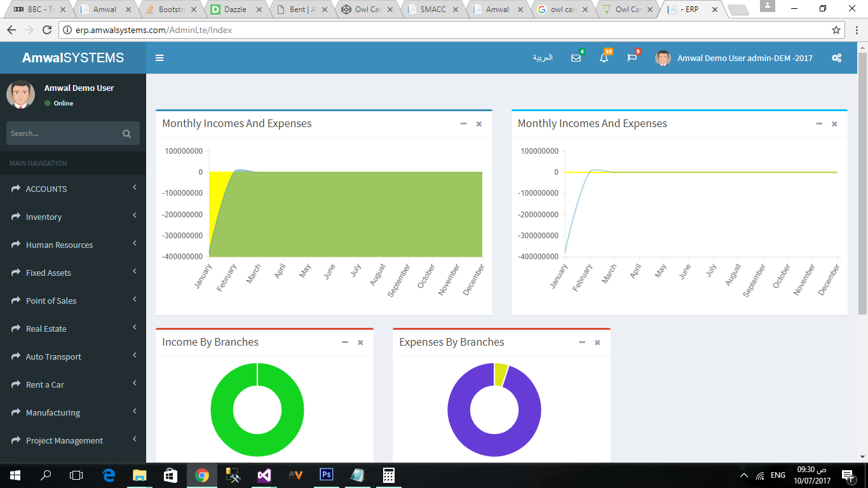Switch the language to العربية
The height and width of the screenshot is (488, 868).
coord(543,58)
